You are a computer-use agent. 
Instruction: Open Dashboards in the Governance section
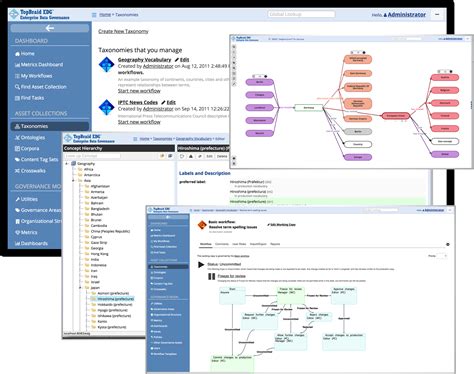(x=31, y=243)
